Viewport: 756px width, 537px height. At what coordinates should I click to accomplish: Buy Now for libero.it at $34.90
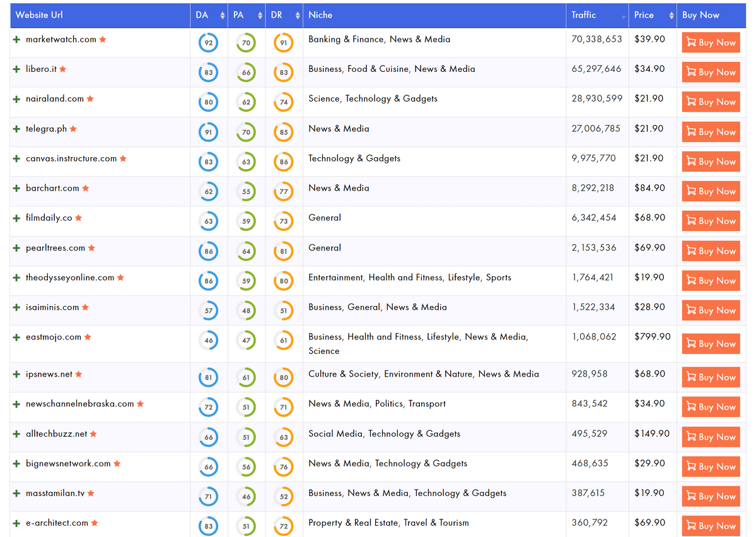711,72
